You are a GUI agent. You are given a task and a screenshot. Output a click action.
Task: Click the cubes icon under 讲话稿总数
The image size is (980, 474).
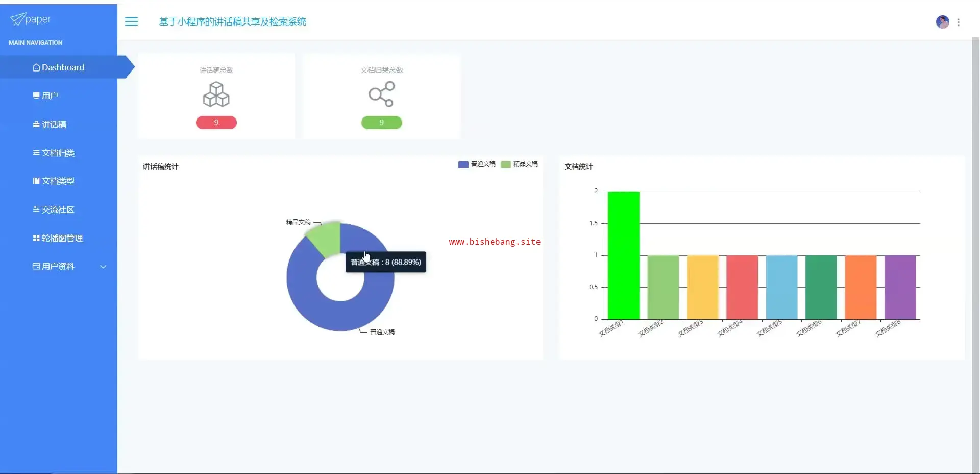coord(216,94)
